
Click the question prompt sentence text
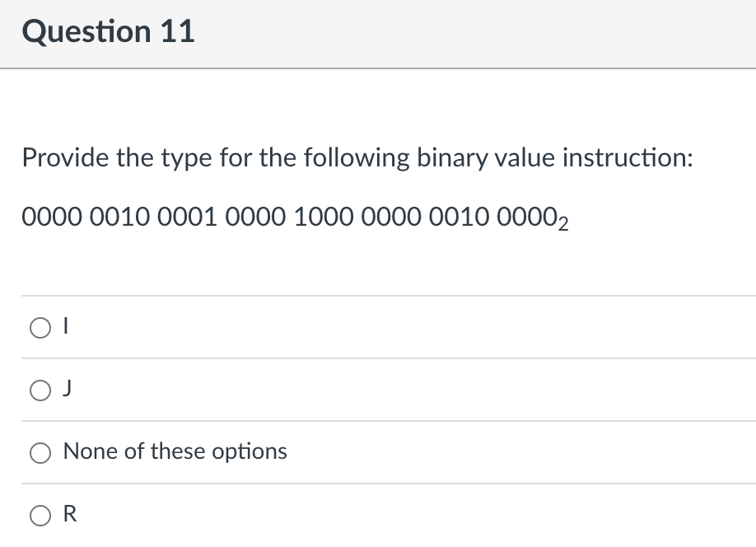(357, 157)
